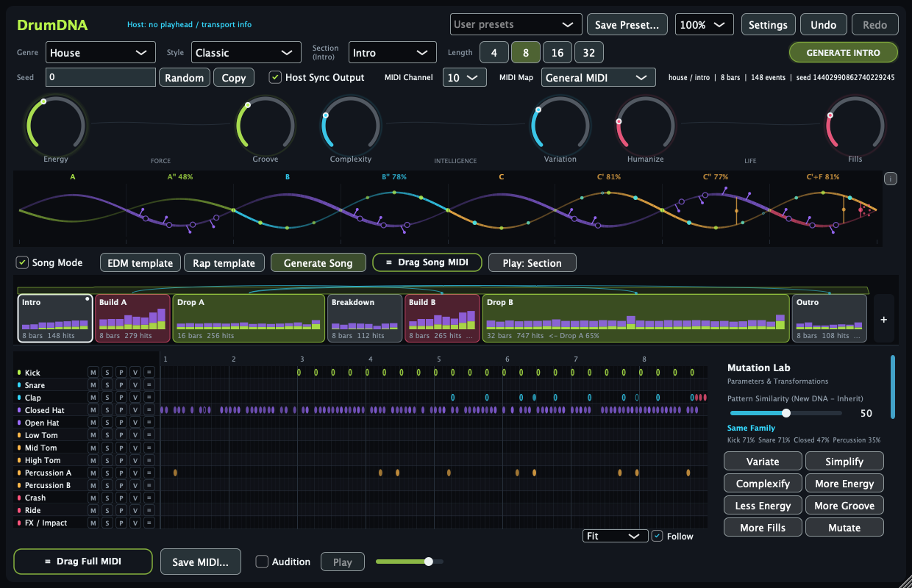This screenshot has height=588, width=912.
Task: Click the Mutate button
Action: pyautogui.click(x=844, y=527)
